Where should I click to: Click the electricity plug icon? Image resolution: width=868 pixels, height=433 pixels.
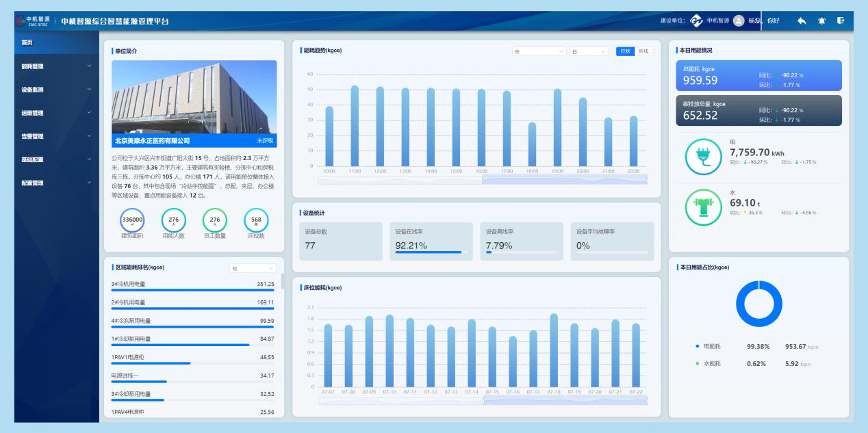coord(703,157)
